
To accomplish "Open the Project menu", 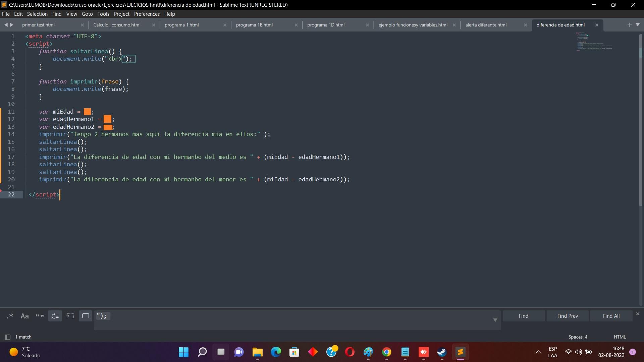I will point(121,14).
